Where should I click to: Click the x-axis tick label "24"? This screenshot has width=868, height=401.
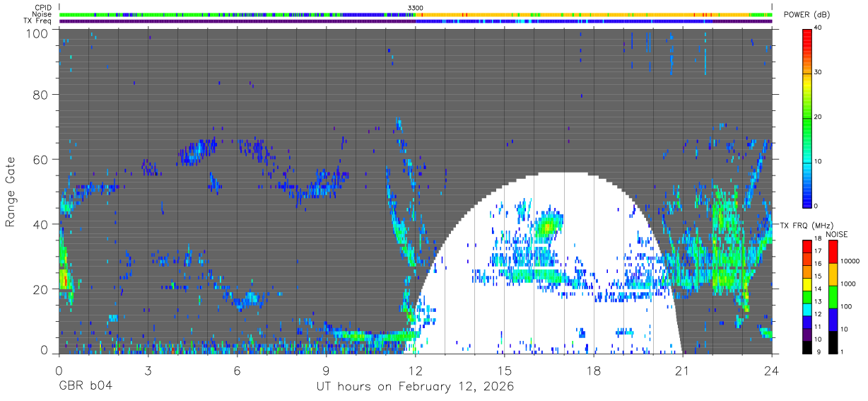[x=771, y=370]
